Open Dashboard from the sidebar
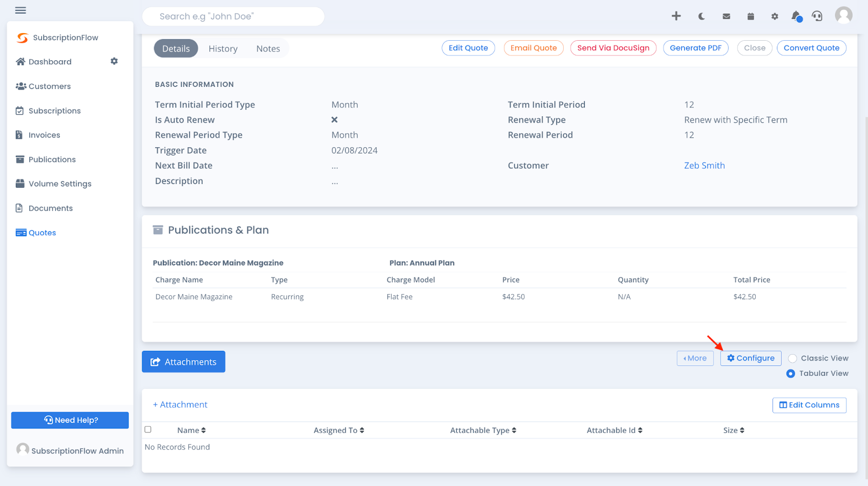 (50, 61)
